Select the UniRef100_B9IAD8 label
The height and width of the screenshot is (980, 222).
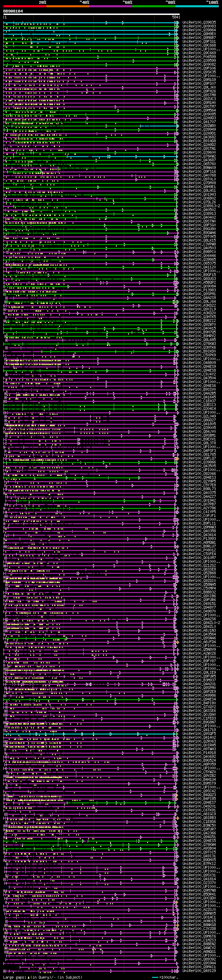point(199,141)
